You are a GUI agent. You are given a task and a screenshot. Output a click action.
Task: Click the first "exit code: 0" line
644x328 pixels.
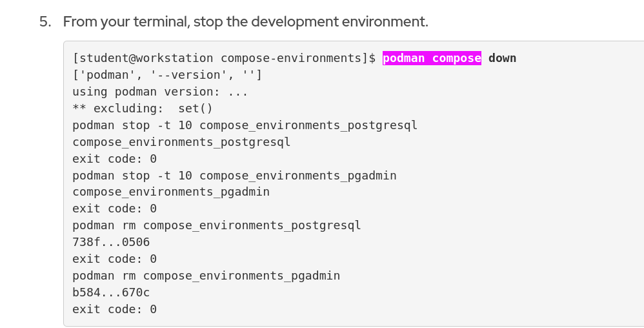click(x=114, y=158)
